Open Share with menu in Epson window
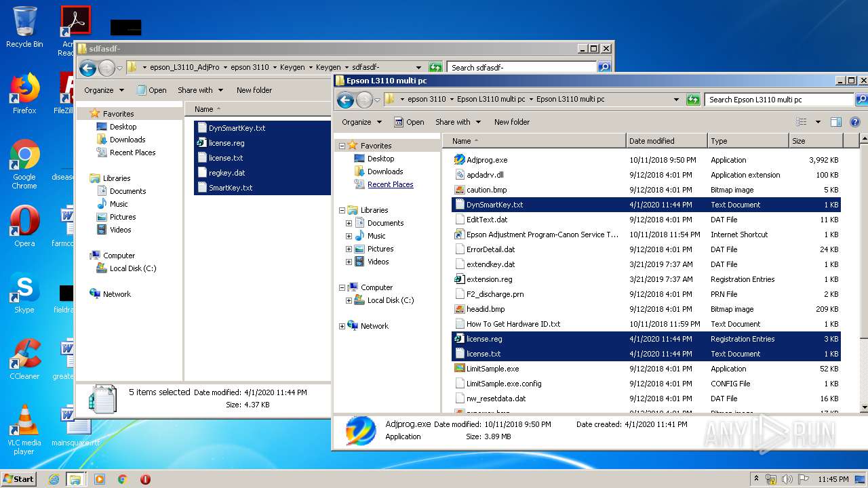 458,122
